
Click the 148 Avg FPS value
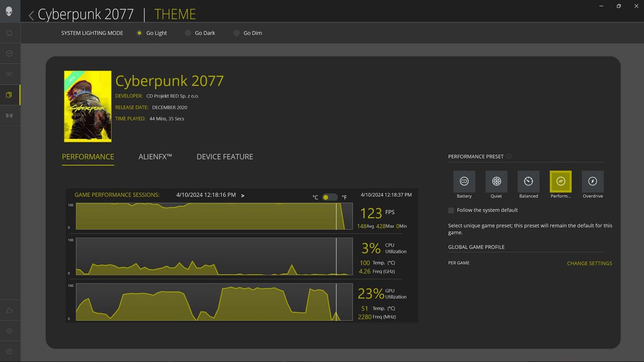tap(362, 226)
